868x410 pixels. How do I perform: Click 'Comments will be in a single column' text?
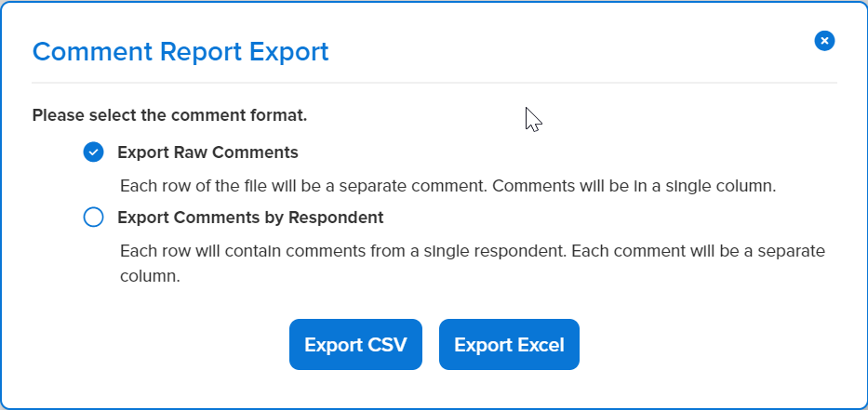tap(634, 185)
